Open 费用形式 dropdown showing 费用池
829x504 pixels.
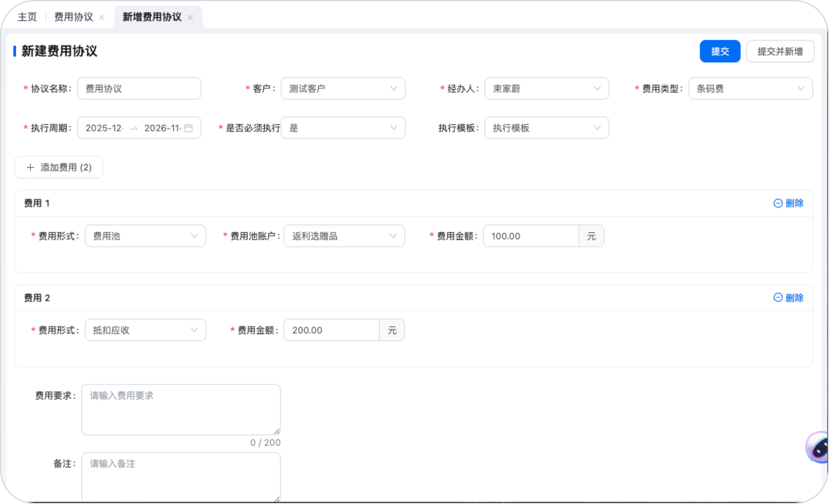(x=146, y=236)
